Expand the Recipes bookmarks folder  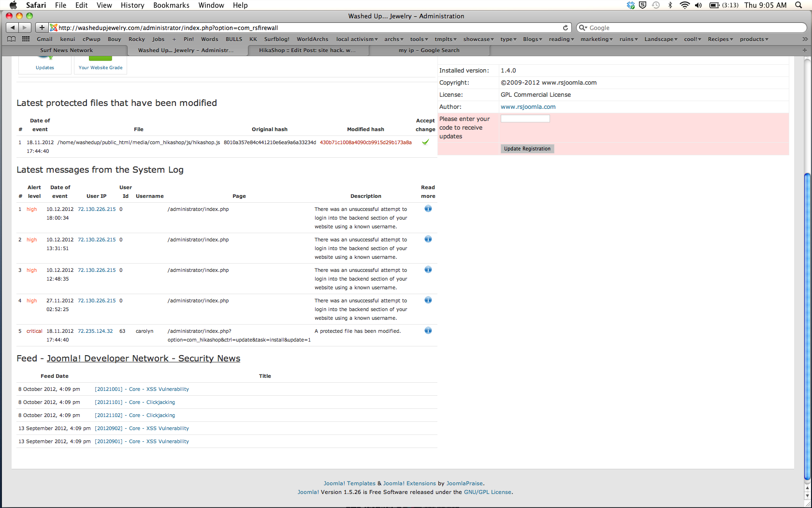point(721,39)
